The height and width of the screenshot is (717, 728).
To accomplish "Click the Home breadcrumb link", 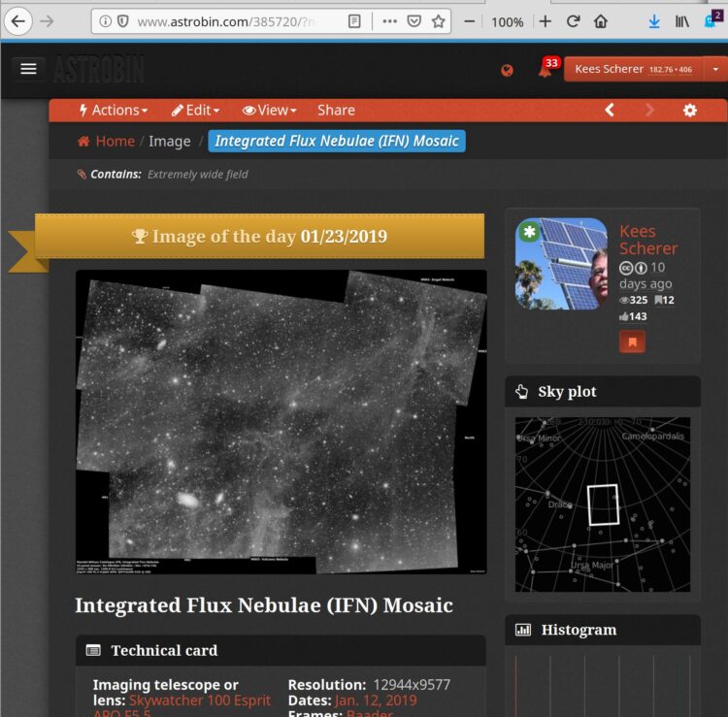I will click(x=107, y=141).
